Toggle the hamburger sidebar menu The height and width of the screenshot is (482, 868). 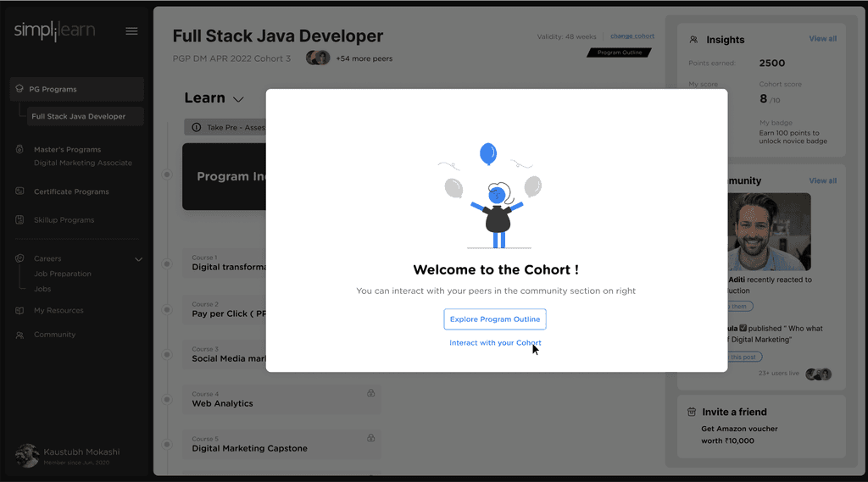pos(131,31)
